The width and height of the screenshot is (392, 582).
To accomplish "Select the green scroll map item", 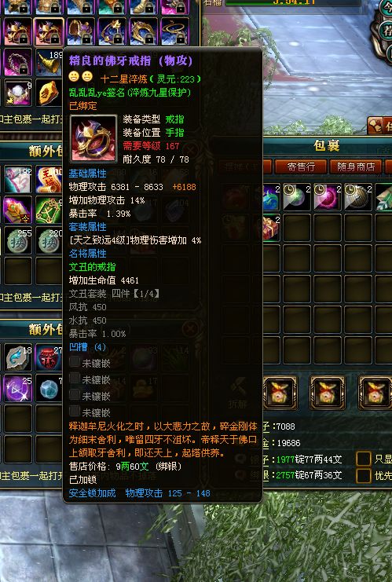I will tap(49, 210).
